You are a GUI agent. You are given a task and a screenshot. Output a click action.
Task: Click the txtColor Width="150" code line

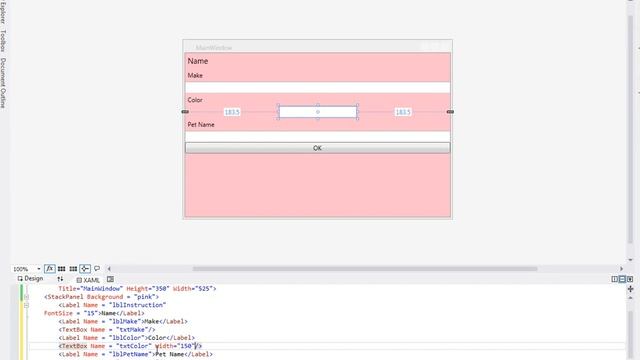pos(130,346)
